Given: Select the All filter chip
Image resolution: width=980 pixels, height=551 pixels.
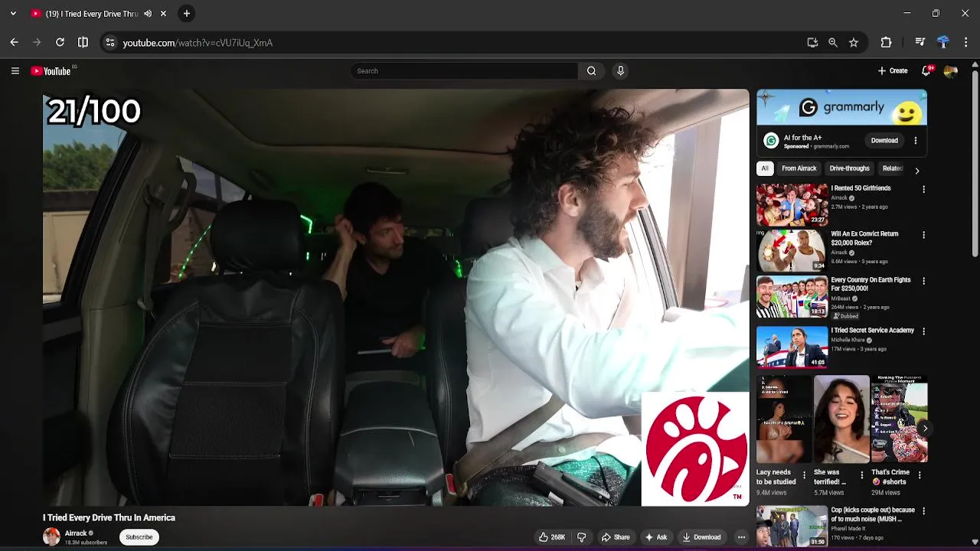Looking at the screenshot, I should pyautogui.click(x=765, y=168).
